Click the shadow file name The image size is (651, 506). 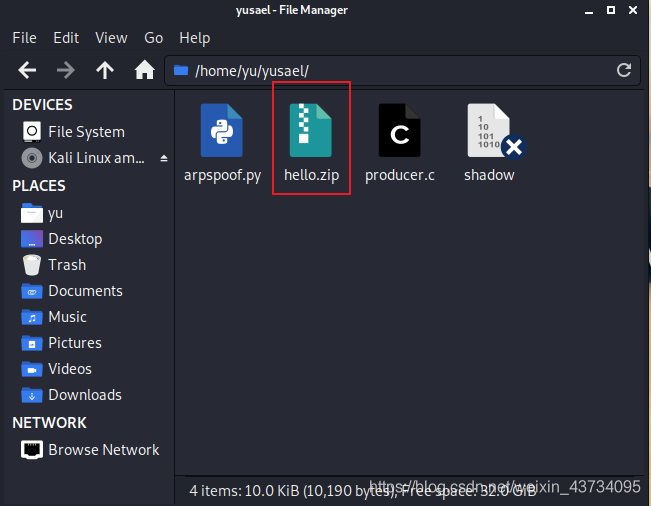pyautogui.click(x=489, y=175)
